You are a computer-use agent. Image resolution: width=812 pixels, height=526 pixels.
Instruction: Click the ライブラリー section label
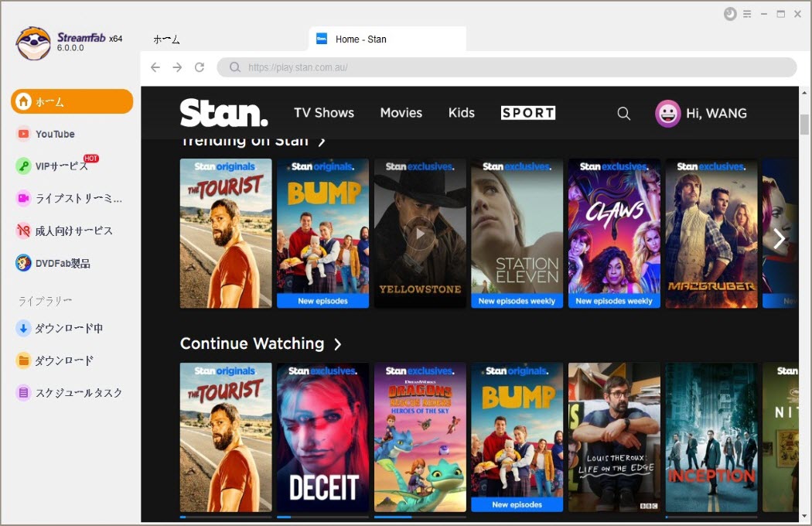[45, 301]
